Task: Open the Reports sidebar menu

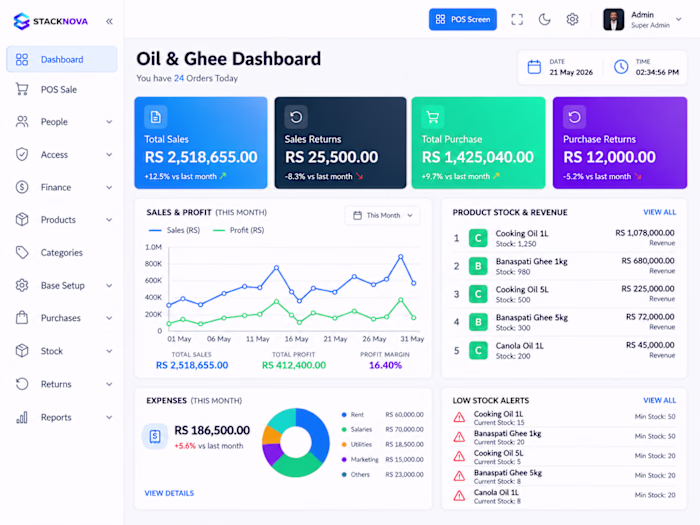Action: click(x=62, y=417)
